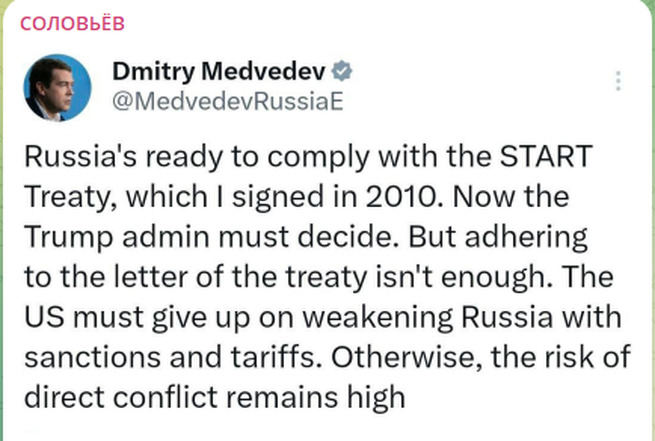This screenshot has height=441, width=655.
Task: Click the word Trump in the tweet
Action: coord(69,238)
